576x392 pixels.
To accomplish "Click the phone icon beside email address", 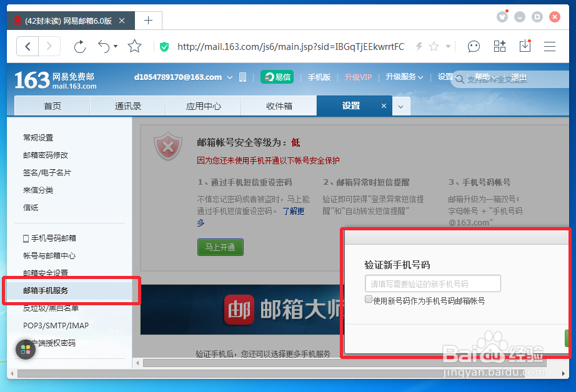I will tap(242, 77).
